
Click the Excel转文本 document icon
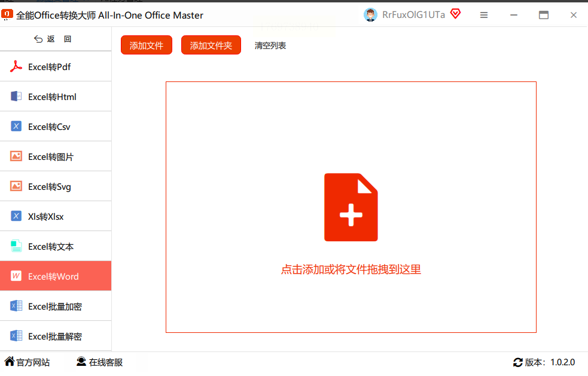point(16,246)
